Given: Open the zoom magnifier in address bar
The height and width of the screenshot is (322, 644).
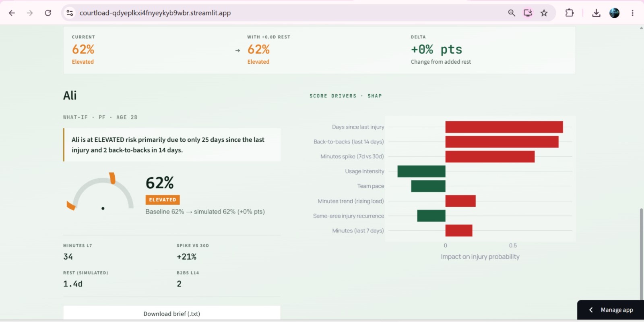Looking at the screenshot, I should pyautogui.click(x=512, y=13).
